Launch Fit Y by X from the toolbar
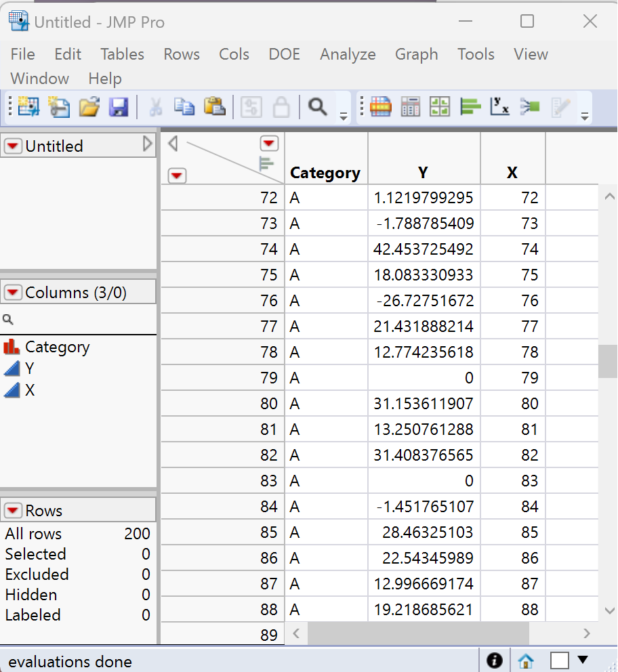Screen dimensions: 618x672 (499, 107)
